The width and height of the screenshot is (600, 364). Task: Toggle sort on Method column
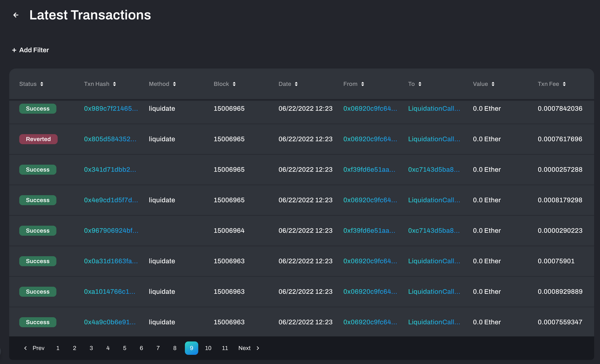pyautogui.click(x=174, y=84)
